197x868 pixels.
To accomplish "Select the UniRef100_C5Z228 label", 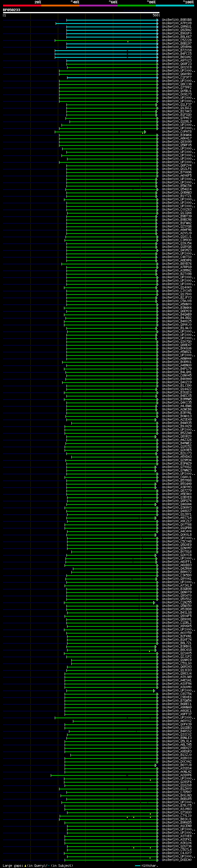I will [x=176, y=40].
